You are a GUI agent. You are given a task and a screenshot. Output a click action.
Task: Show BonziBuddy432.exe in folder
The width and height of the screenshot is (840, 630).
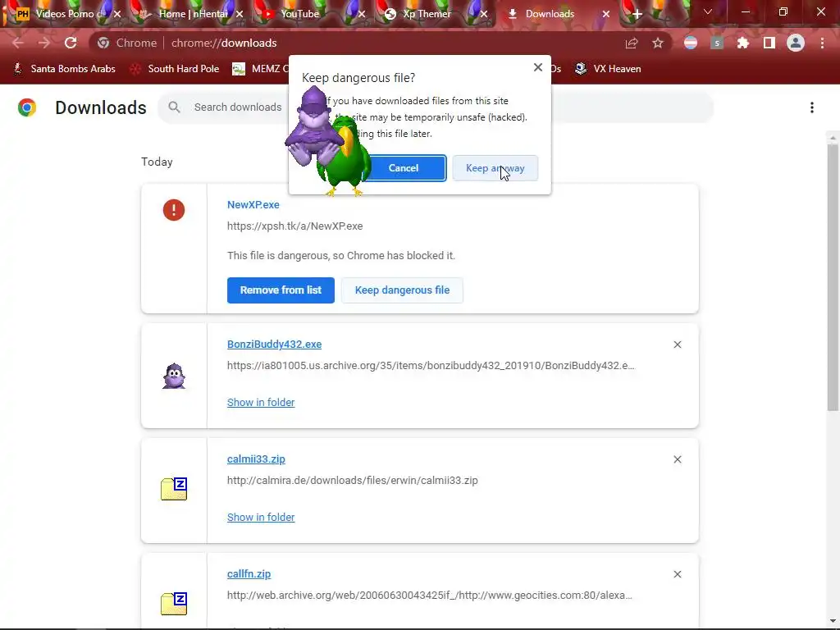(261, 402)
